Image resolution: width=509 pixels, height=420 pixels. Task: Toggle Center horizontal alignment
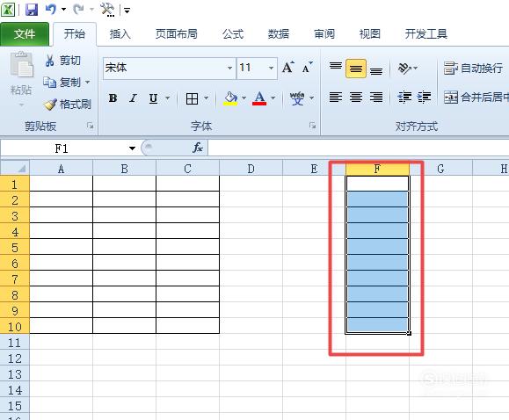[x=356, y=97]
